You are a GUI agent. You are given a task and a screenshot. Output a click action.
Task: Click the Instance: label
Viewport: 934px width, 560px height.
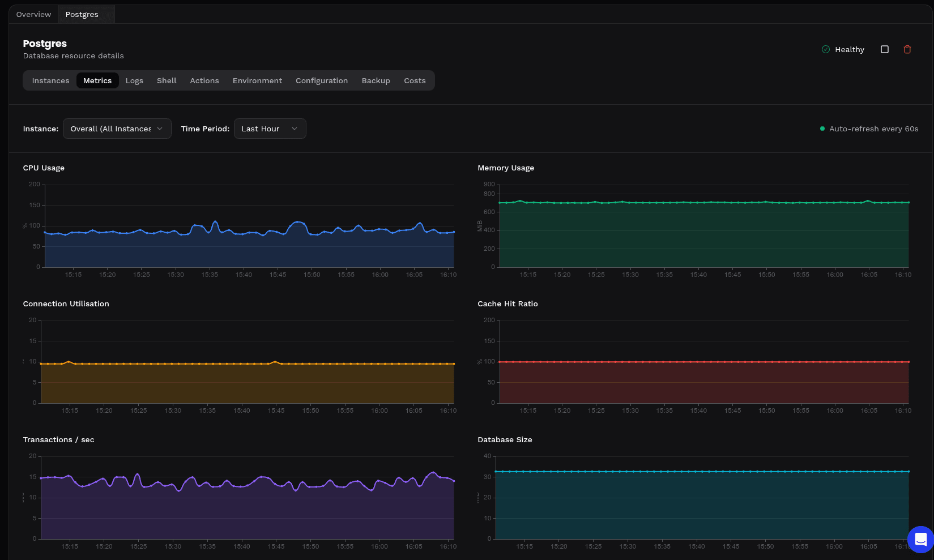pyautogui.click(x=40, y=129)
